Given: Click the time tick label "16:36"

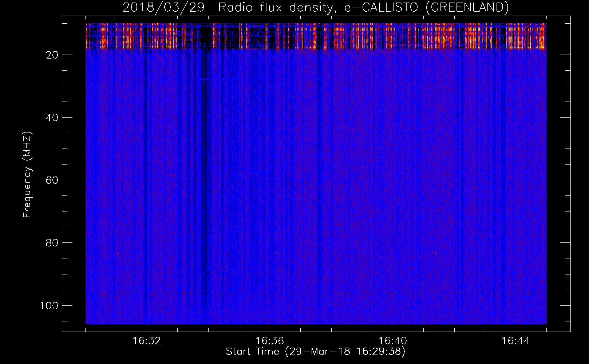Looking at the screenshot, I should (x=270, y=341).
